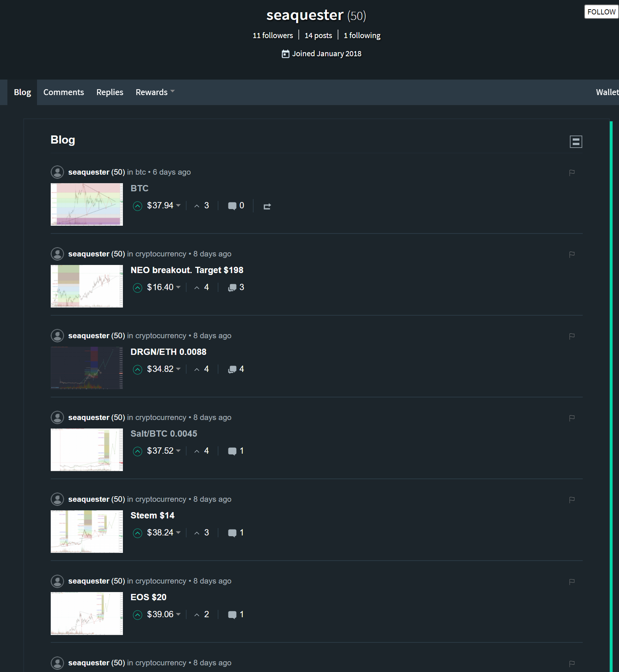Viewport: 619px width, 672px height.
Task: Switch to the Replies tab
Action: (x=110, y=92)
